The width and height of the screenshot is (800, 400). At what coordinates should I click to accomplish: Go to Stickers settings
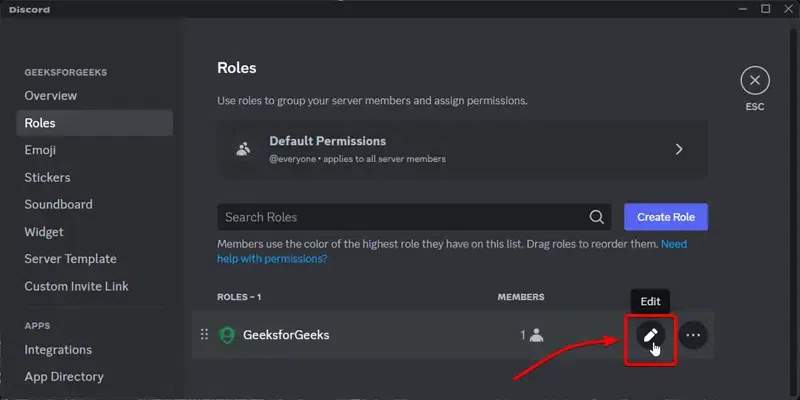tap(48, 177)
